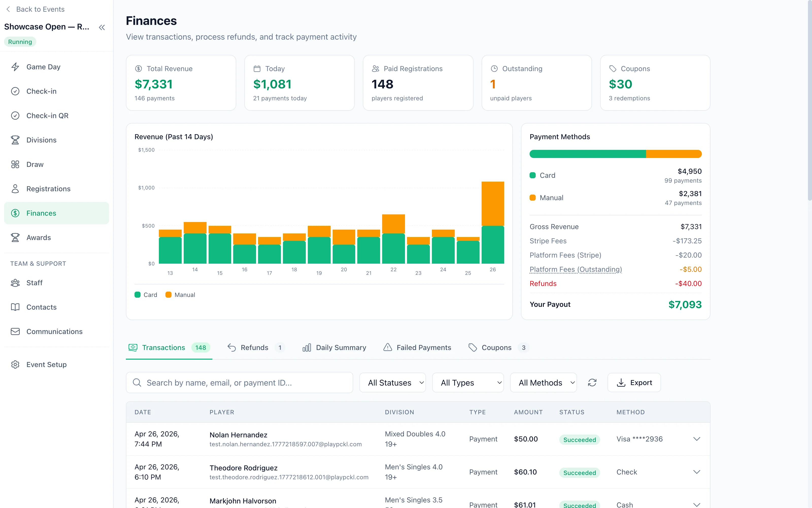Open the Coupons tab
The height and width of the screenshot is (508, 812).
(x=499, y=348)
